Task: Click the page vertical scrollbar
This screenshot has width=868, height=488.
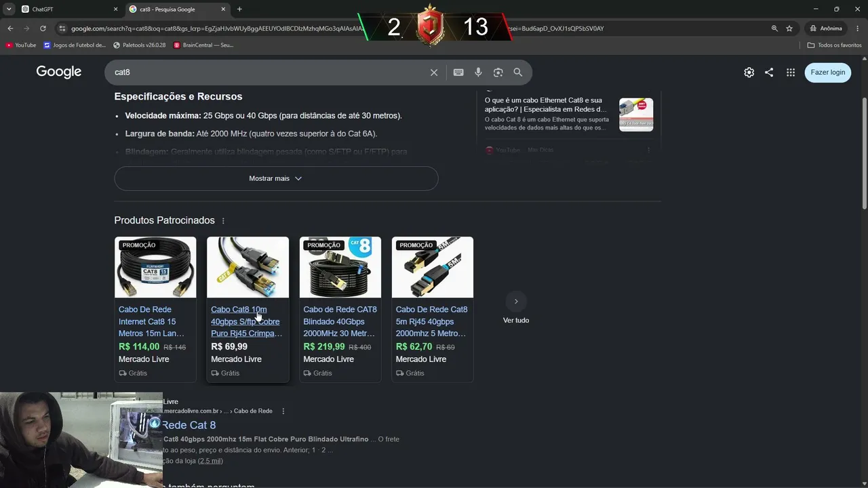Action: point(864,152)
